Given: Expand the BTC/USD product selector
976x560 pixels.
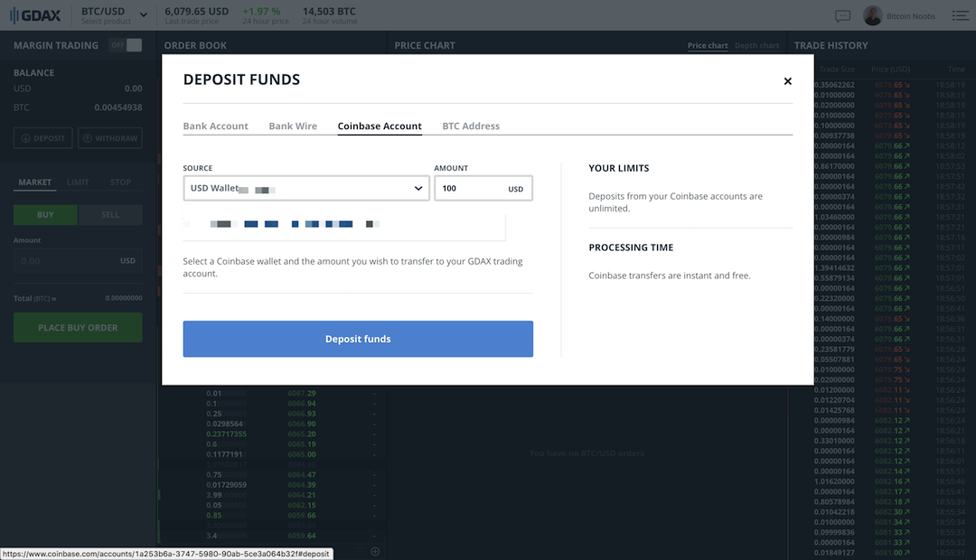Looking at the screenshot, I should 114,15.
